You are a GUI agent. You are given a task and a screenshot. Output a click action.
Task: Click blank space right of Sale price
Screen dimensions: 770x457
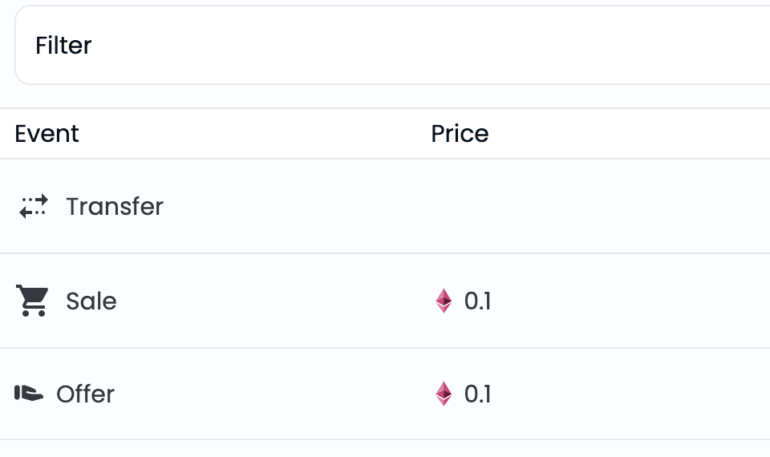point(630,301)
